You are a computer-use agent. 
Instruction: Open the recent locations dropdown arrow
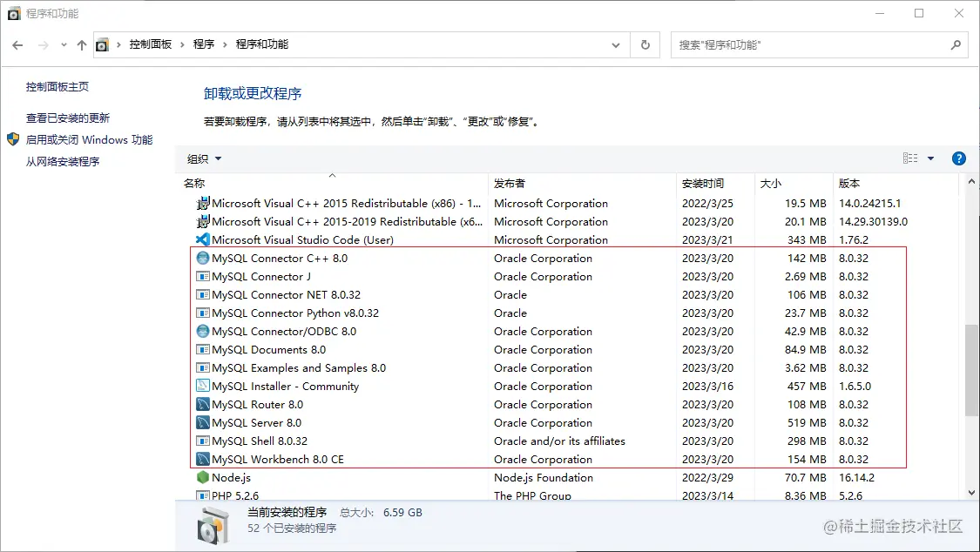64,45
